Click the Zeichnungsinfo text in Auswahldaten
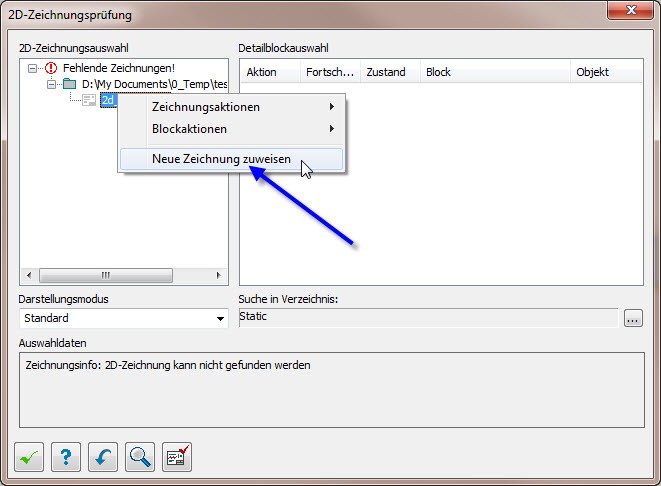The image size is (661, 486). pyautogui.click(x=168, y=365)
